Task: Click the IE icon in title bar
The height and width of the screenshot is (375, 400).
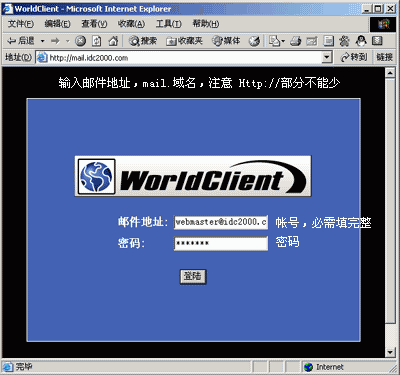Action: point(7,9)
